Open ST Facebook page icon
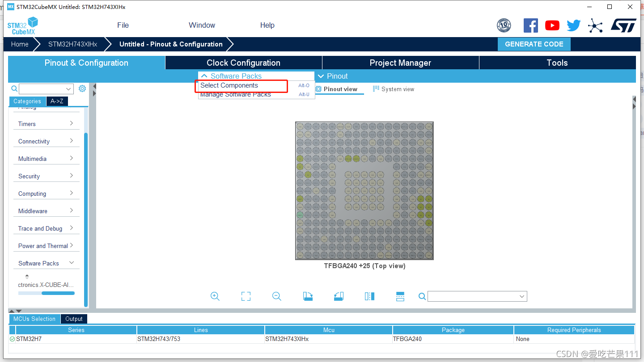Viewport: 644px width, 362px height. 531,25
